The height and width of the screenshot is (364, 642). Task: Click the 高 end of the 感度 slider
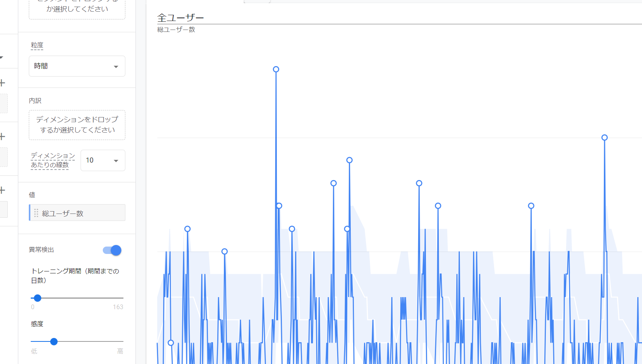(120, 351)
